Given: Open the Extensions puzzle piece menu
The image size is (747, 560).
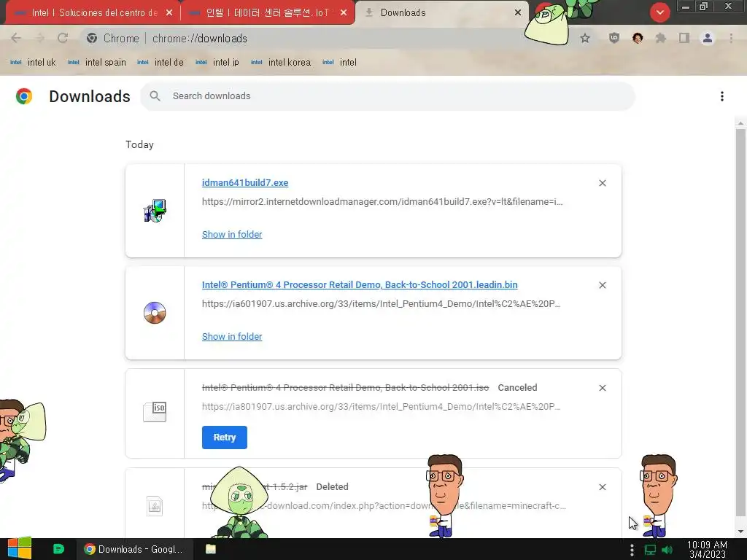Looking at the screenshot, I should point(661,38).
